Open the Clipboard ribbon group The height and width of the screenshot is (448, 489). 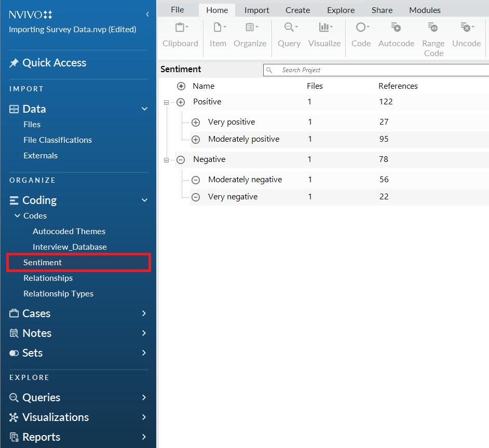point(180,35)
